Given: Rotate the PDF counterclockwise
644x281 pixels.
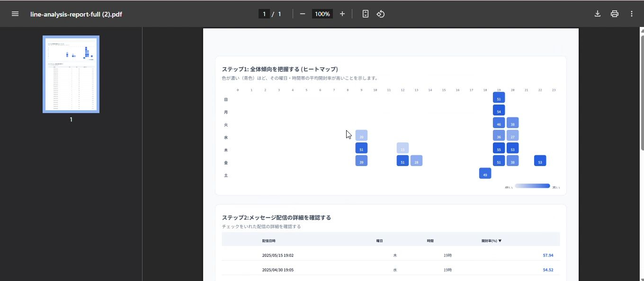Looking at the screenshot, I should tap(380, 14).
